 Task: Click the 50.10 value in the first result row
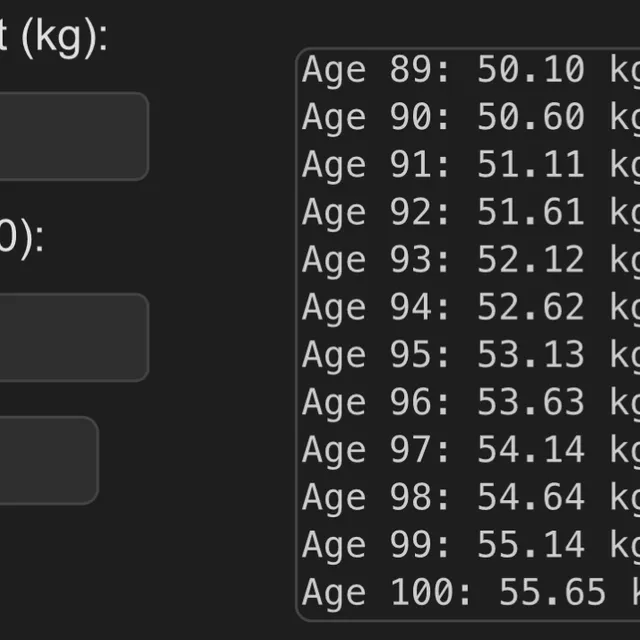pos(530,71)
